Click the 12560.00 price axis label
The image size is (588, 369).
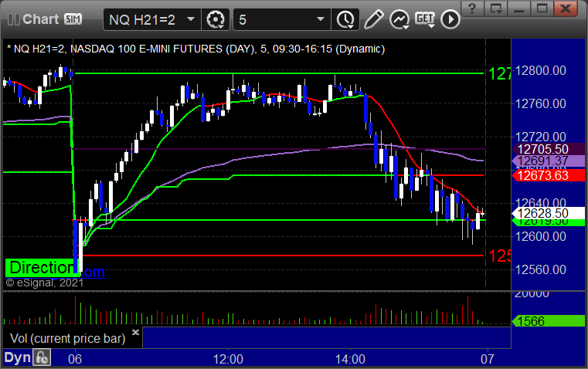point(541,269)
